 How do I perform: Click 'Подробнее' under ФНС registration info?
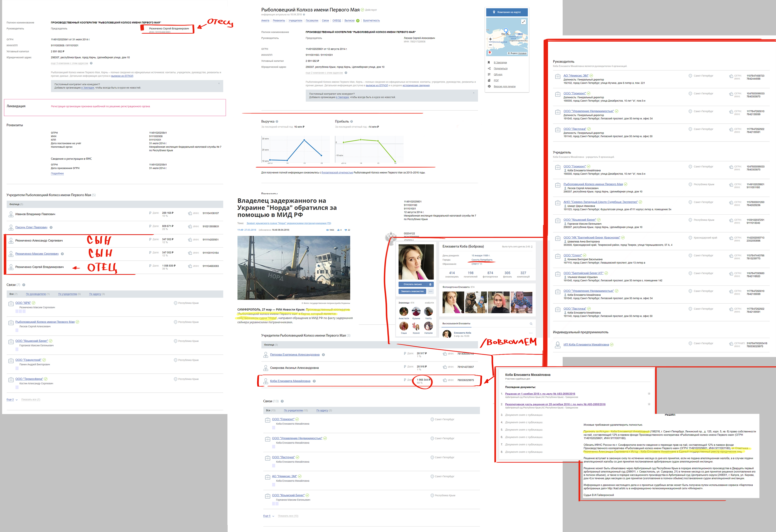(x=57, y=173)
